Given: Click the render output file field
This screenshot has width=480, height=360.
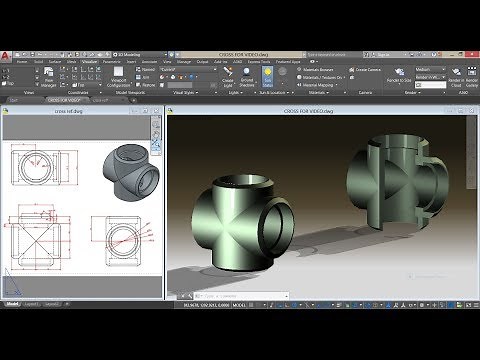Looking at the screenshot, I should (x=430, y=85).
